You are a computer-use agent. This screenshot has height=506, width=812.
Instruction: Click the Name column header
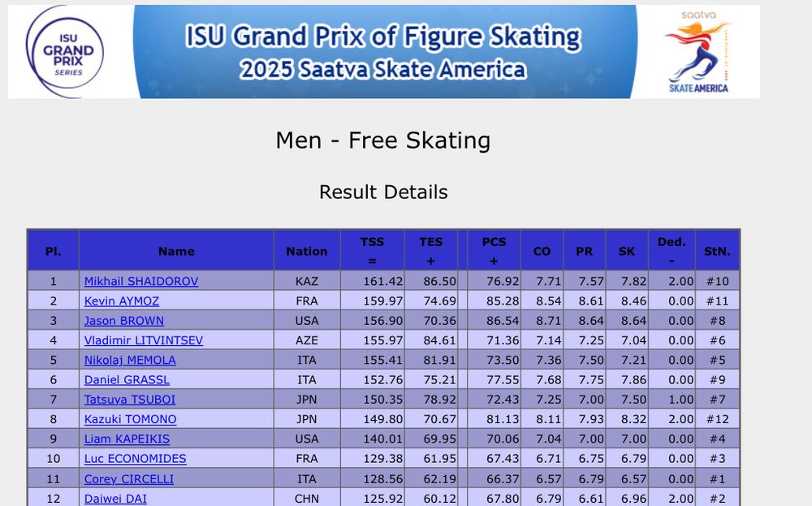(x=176, y=251)
